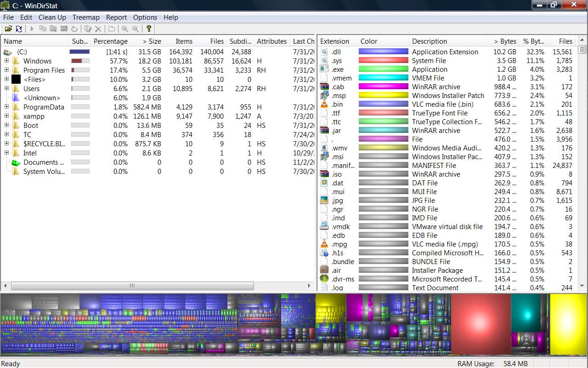The image size is (588, 368).
Task: Expand the xampp folder node
Action: click(6, 116)
